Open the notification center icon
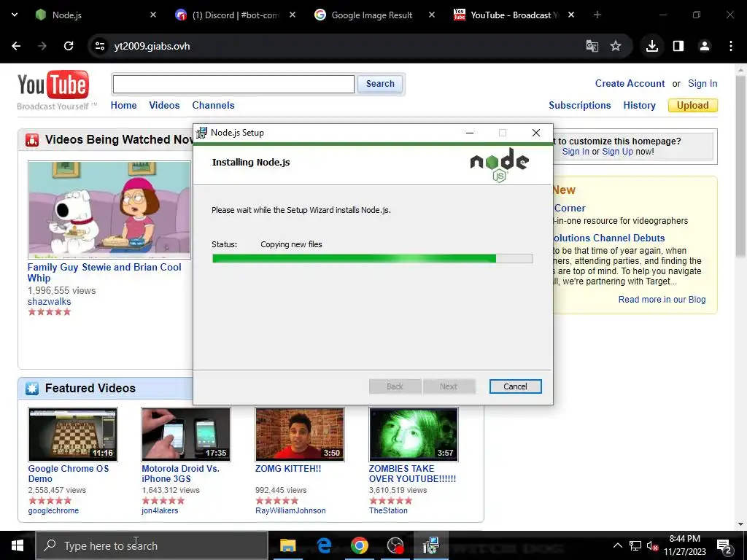This screenshot has height=560, width=747. [724, 545]
